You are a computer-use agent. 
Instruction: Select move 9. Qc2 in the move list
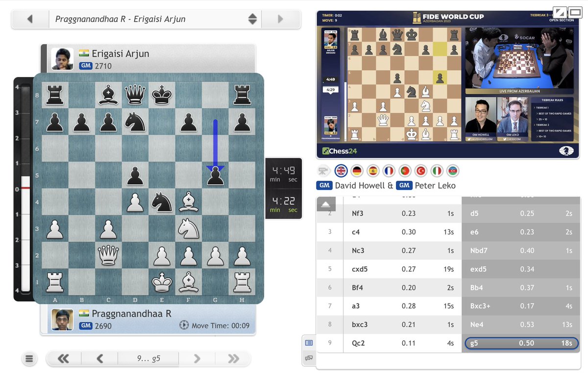[x=403, y=343]
